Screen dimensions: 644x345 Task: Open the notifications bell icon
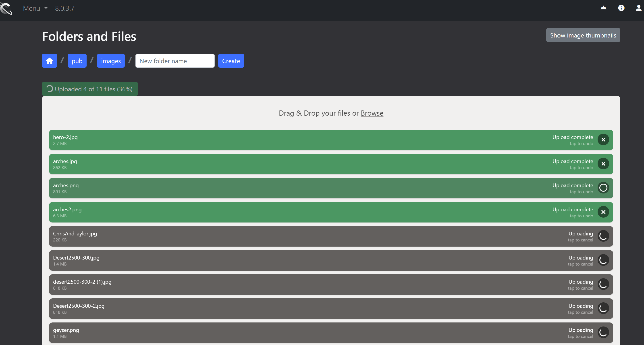click(x=603, y=8)
